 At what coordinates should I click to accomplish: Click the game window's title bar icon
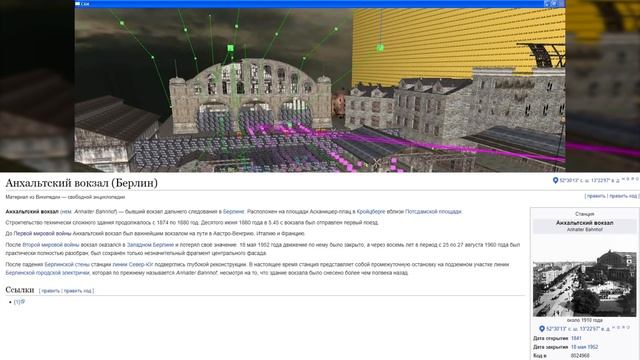78,4
